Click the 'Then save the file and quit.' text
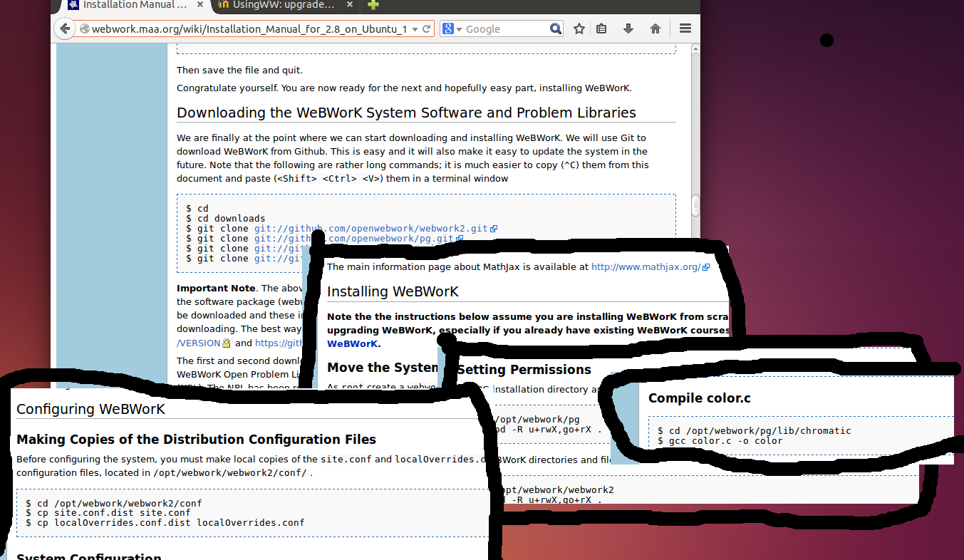Image resolution: width=964 pixels, height=560 pixels. tap(239, 71)
